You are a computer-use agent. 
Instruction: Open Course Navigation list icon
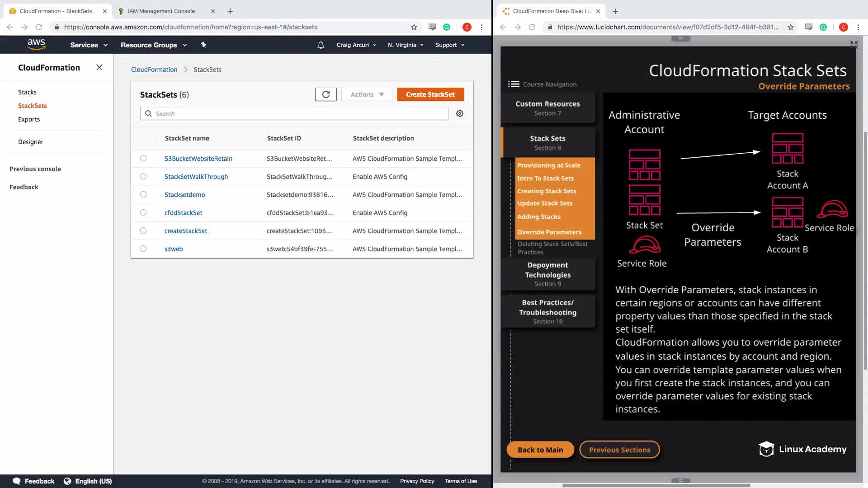(514, 84)
